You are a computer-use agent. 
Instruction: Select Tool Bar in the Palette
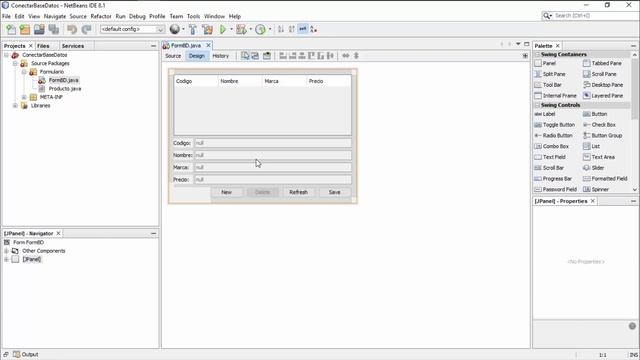coord(548,85)
